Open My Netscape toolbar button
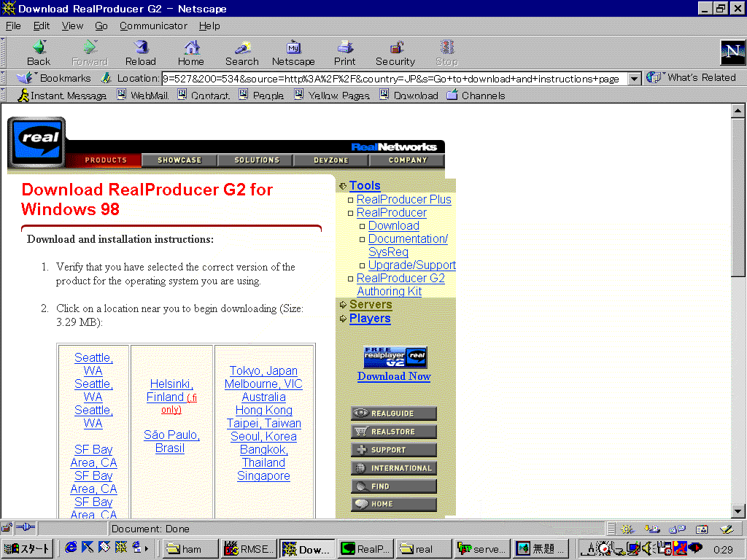This screenshot has height=560, width=747. click(x=293, y=52)
